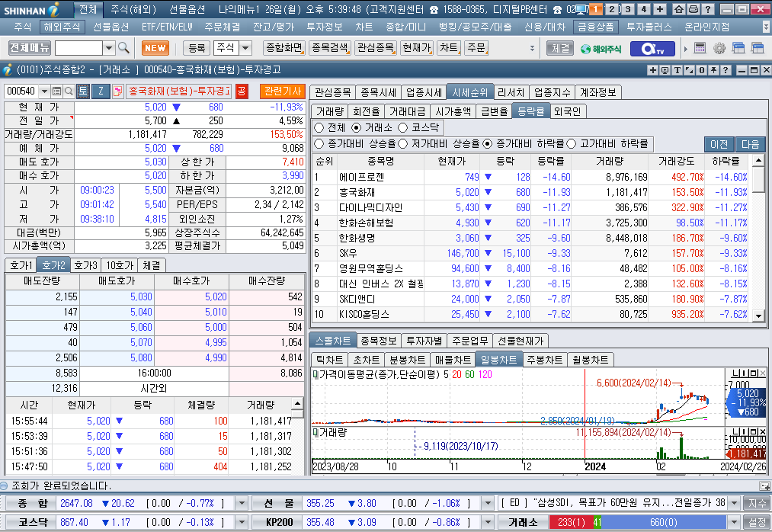Viewport: 772px width, 532px height.
Task: Select the 거래소 radio button
Action: 357,127
